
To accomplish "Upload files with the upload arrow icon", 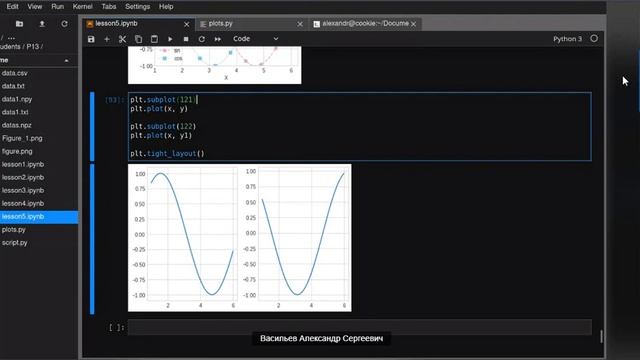I will pos(42,24).
